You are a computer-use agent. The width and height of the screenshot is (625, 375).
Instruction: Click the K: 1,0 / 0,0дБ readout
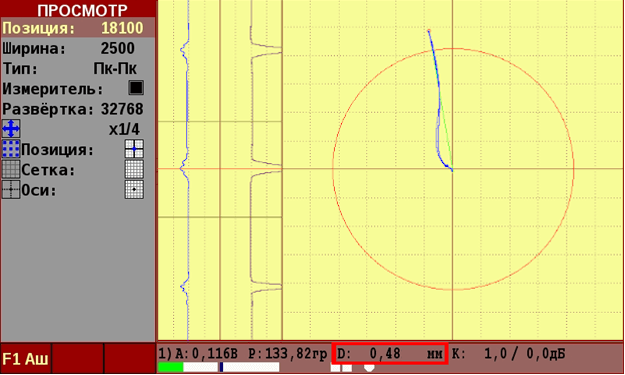click(508, 353)
